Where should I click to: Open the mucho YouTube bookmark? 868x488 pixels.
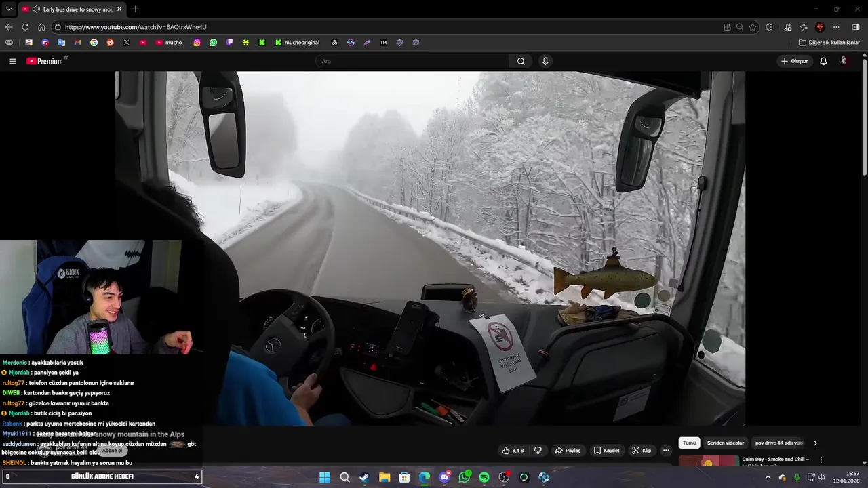click(x=169, y=42)
